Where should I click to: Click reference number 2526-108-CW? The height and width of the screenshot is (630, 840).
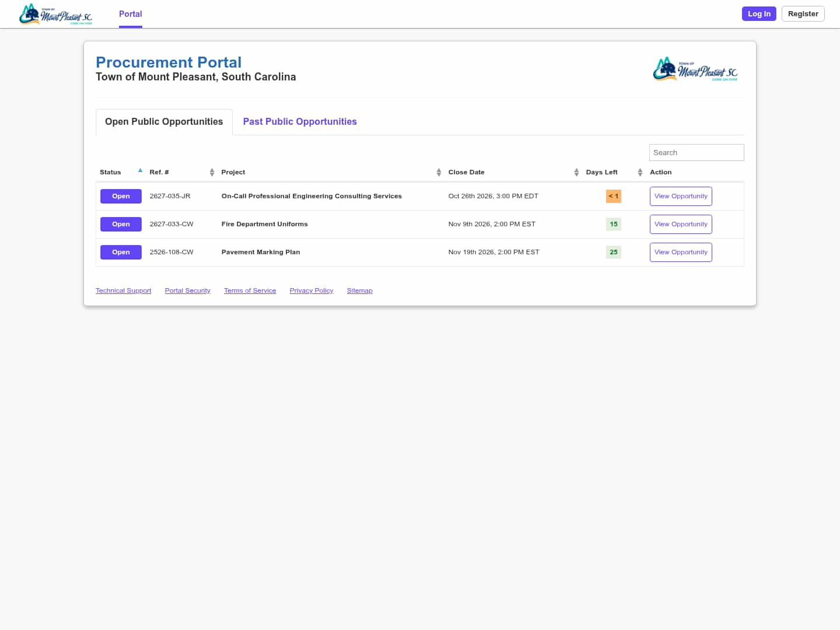[x=171, y=253]
